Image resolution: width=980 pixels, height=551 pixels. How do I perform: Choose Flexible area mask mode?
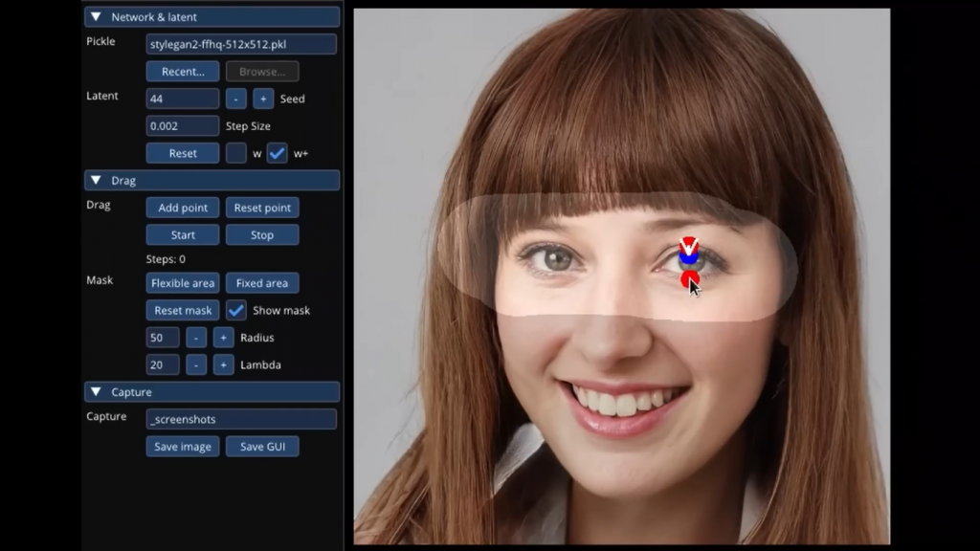183,283
